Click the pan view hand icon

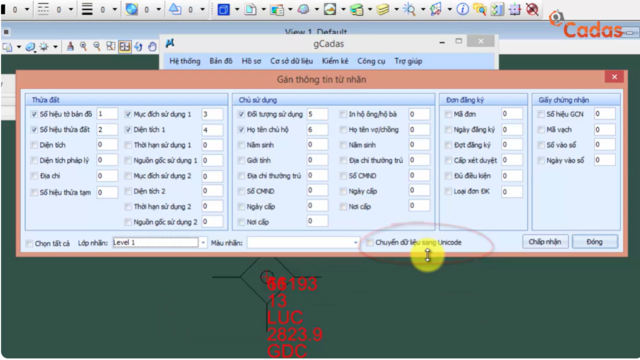[152, 47]
